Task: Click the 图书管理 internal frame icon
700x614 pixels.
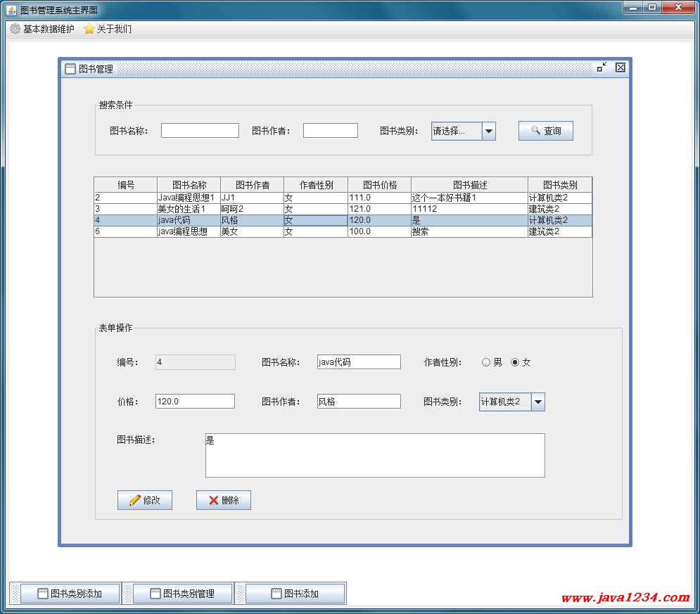Action: click(70, 69)
